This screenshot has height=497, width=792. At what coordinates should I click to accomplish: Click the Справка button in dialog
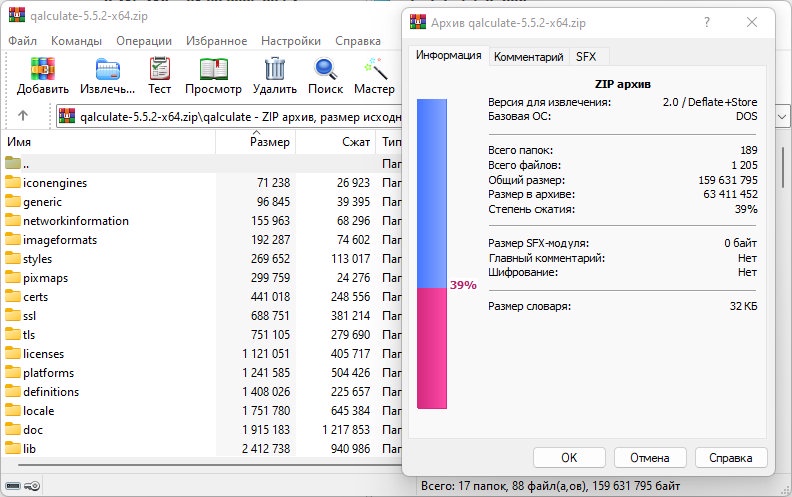tap(731, 458)
